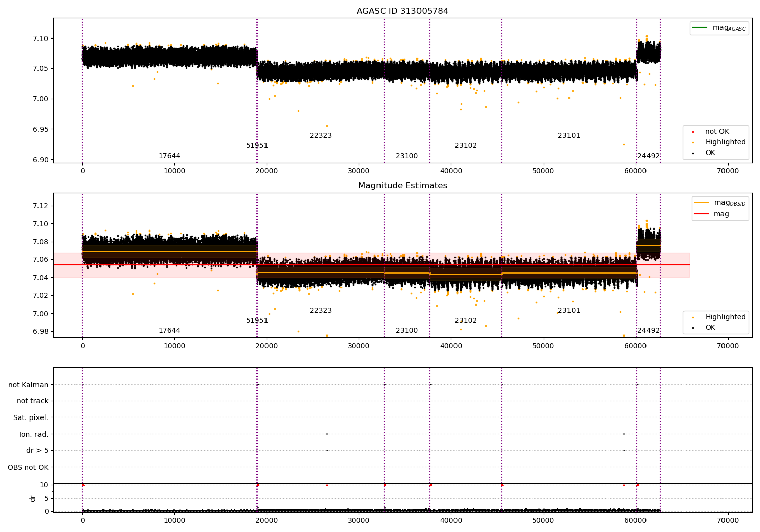Image resolution: width=760 pixels, height=532 pixels.
Task: Select 'OK' legend entry in middle panel
Action: (704, 328)
